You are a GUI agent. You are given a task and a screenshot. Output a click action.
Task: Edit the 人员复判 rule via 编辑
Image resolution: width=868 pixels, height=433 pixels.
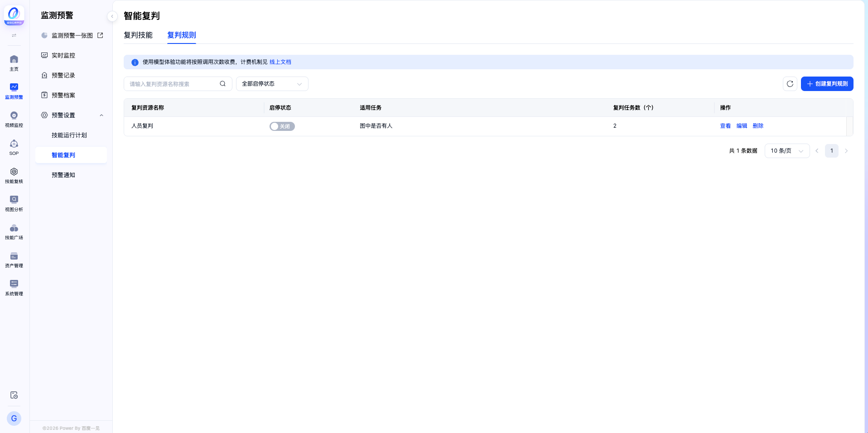pyautogui.click(x=742, y=126)
